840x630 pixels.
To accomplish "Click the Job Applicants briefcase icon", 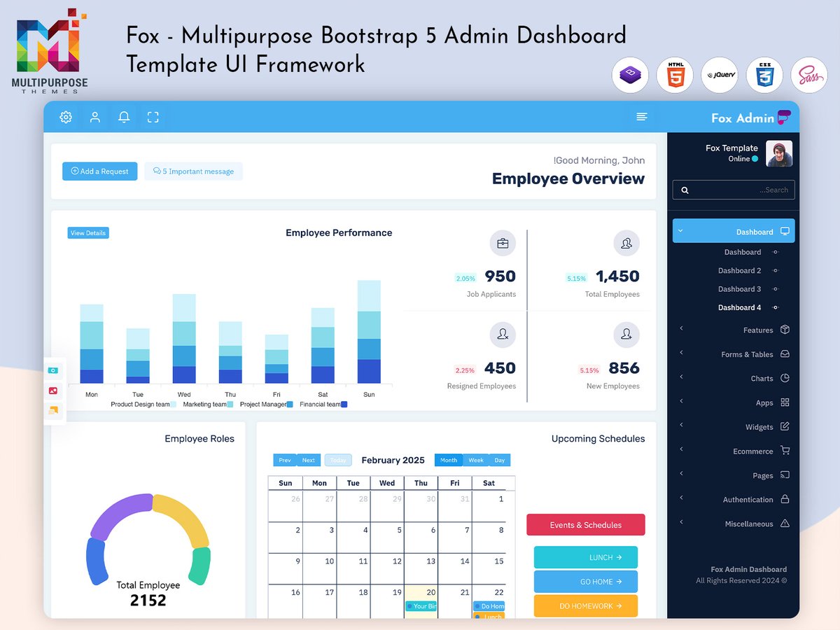I will tap(503, 244).
